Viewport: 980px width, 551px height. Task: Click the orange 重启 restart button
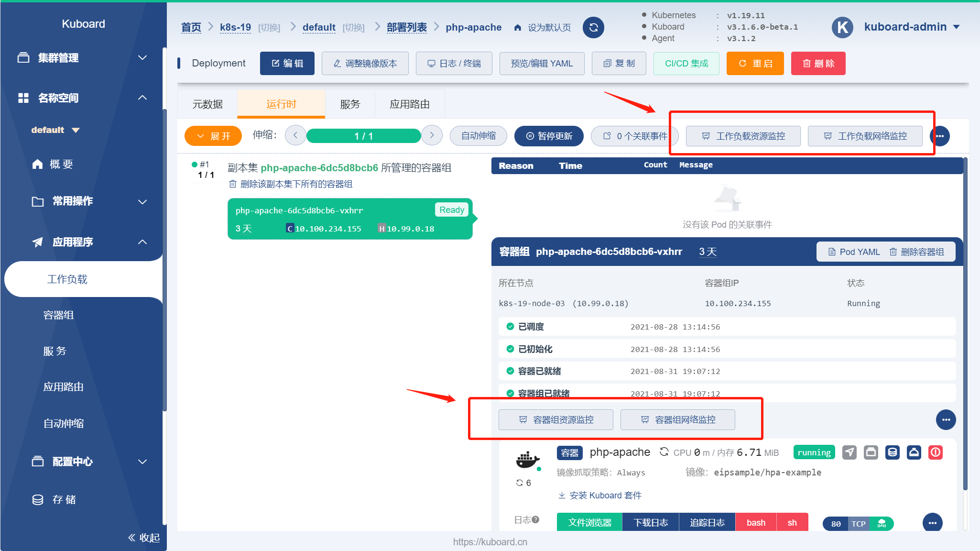point(755,64)
